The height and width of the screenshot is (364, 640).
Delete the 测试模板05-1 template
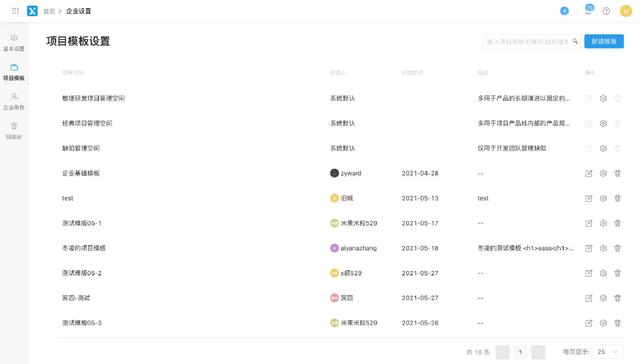click(618, 223)
